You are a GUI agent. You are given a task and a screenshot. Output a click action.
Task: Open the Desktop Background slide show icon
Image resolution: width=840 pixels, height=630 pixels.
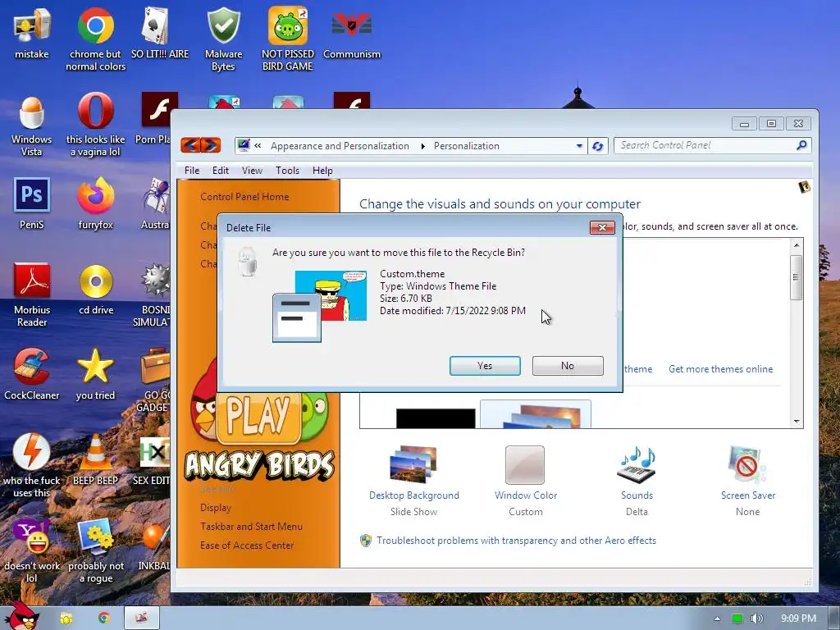(x=413, y=465)
